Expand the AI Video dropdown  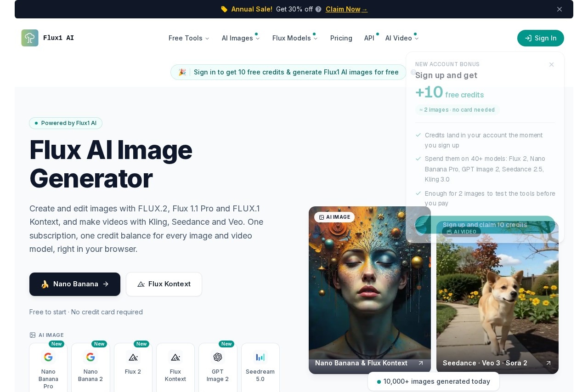pyautogui.click(x=402, y=38)
